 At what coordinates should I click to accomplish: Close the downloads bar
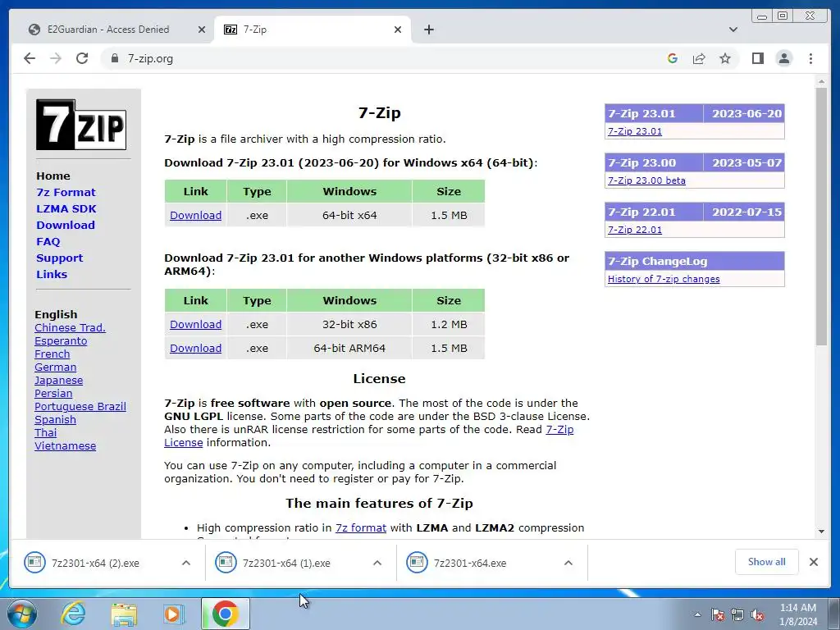pyautogui.click(x=814, y=562)
